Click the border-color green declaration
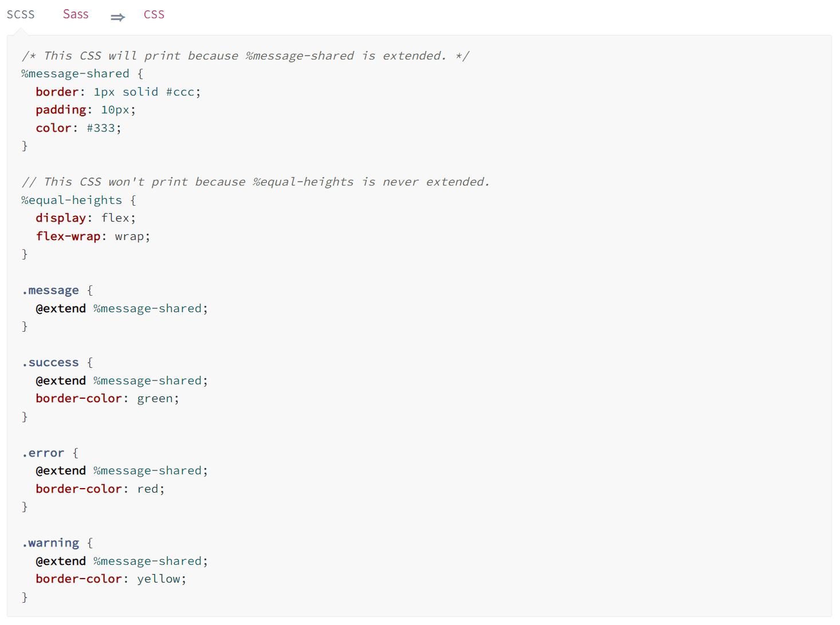840x625 pixels. coord(107,399)
